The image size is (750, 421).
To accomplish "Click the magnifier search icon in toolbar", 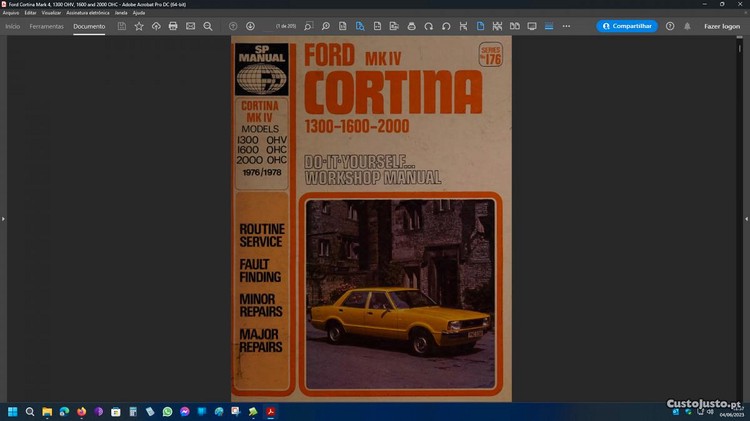I will [x=207, y=26].
